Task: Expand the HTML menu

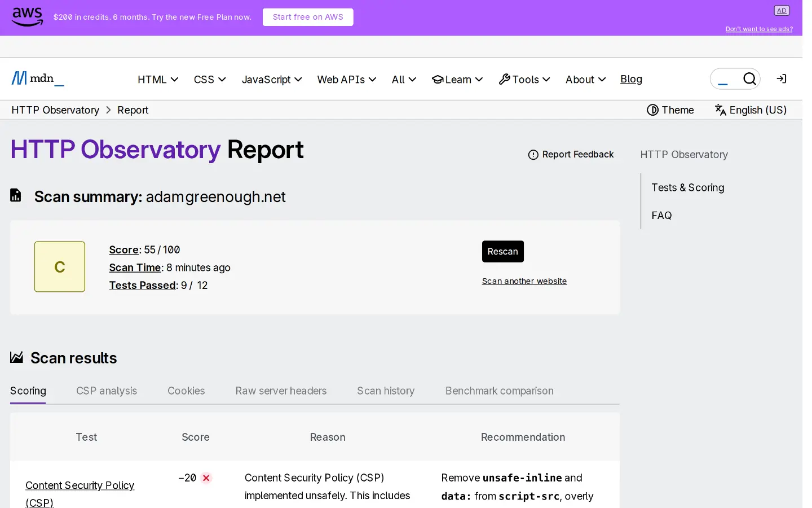Action: point(158,80)
